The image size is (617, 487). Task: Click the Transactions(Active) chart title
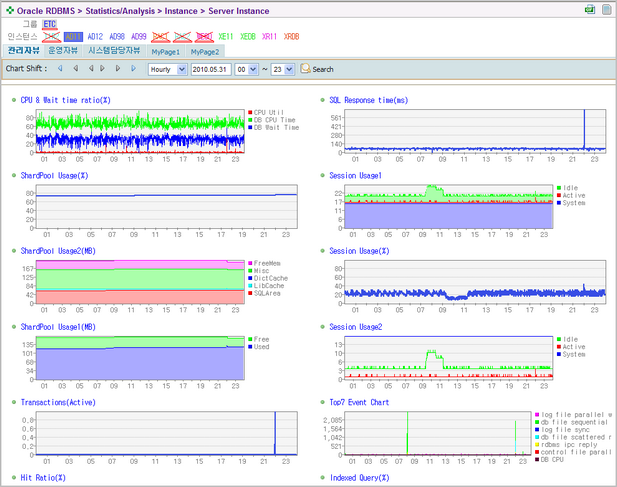tap(58, 402)
